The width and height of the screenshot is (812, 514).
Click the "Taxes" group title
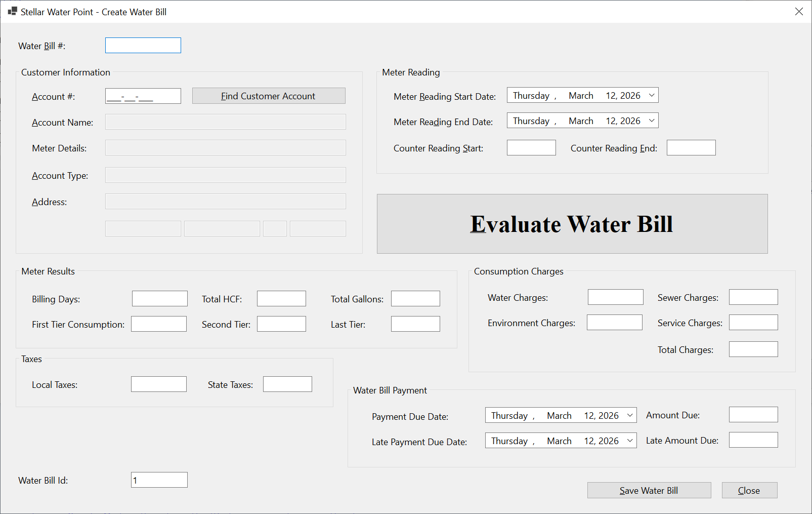(31, 359)
